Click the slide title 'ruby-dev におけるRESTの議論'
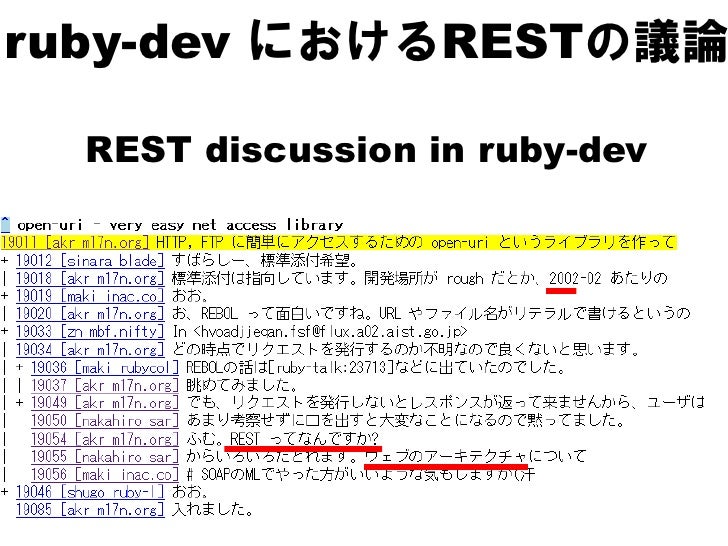Screen dimensions: 728x546 pos(364,40)
